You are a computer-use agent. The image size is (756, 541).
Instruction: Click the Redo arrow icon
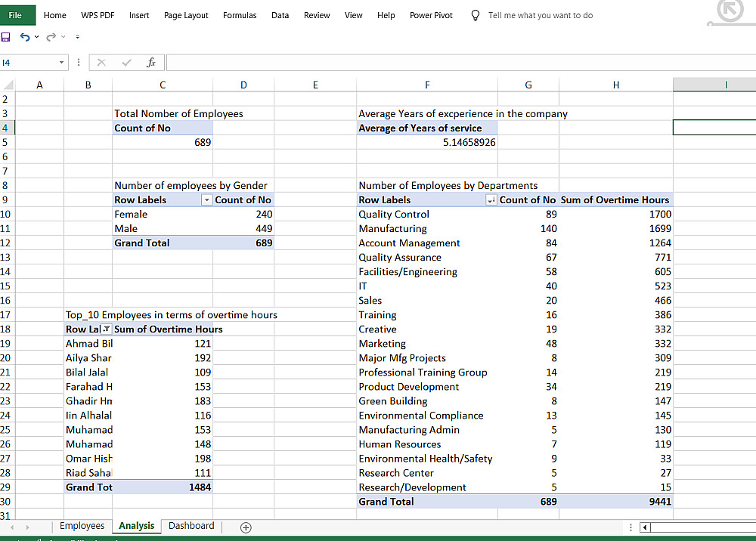(51, 37)
